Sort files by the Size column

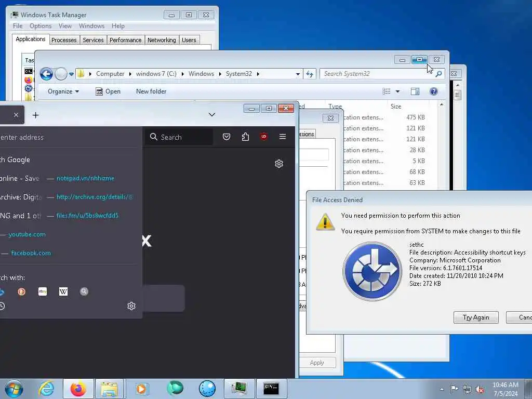coord(396,106)
